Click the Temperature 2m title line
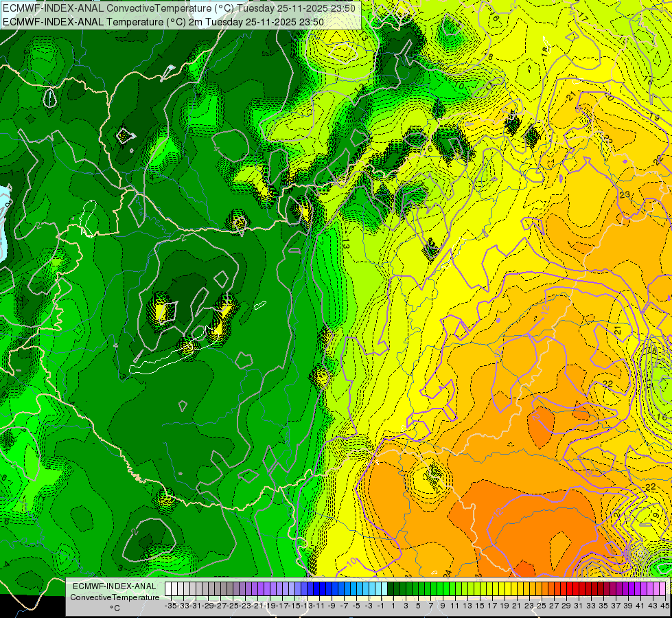The height and width of the screenshot is (618, 672). point(163,22)
